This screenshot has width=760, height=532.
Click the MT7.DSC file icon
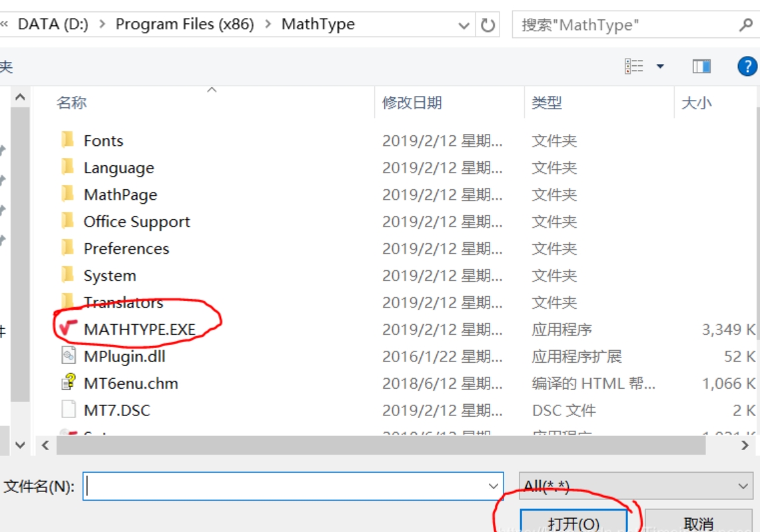[69, 409]
